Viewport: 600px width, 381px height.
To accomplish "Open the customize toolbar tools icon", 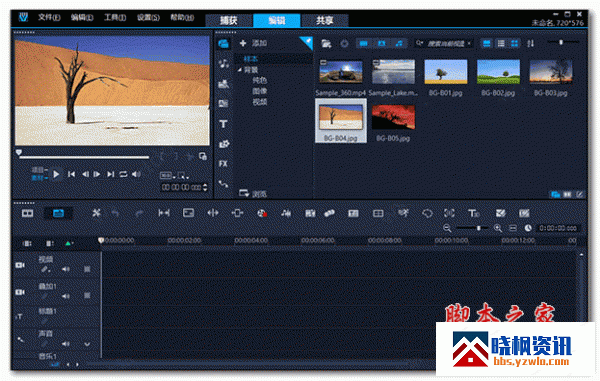I will (96, 213).
